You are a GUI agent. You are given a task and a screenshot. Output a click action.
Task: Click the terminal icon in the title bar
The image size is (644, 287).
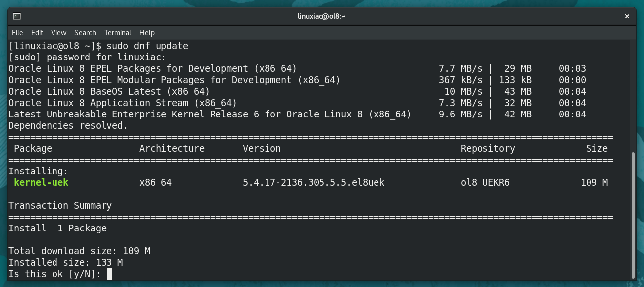17,16
